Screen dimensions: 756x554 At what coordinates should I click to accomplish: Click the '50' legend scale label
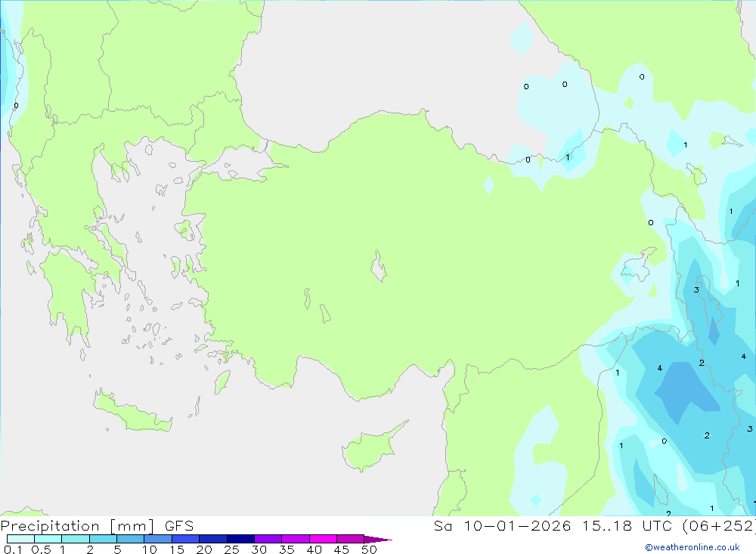click(369, 549)
